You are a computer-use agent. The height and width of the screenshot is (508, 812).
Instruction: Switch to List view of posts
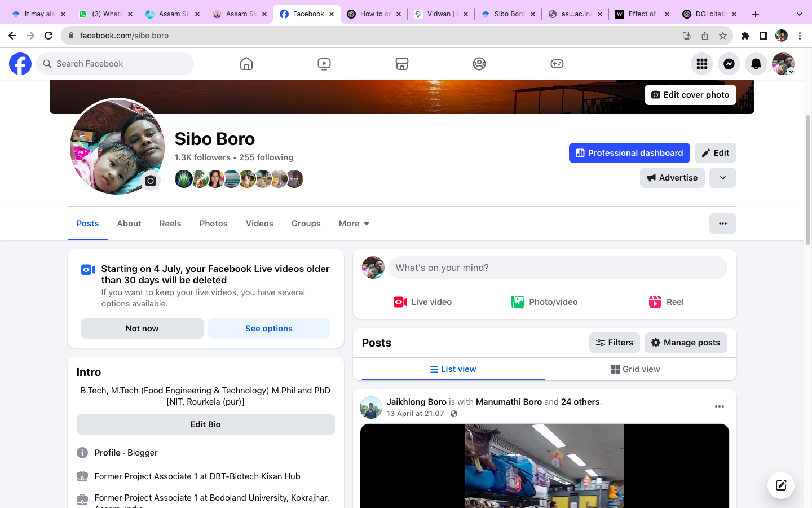coord(453,369)
